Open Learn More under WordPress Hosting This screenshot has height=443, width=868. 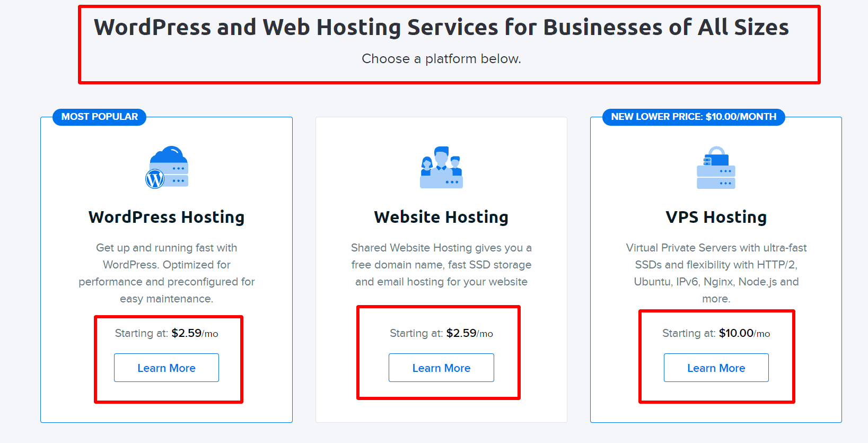(166, 368)
